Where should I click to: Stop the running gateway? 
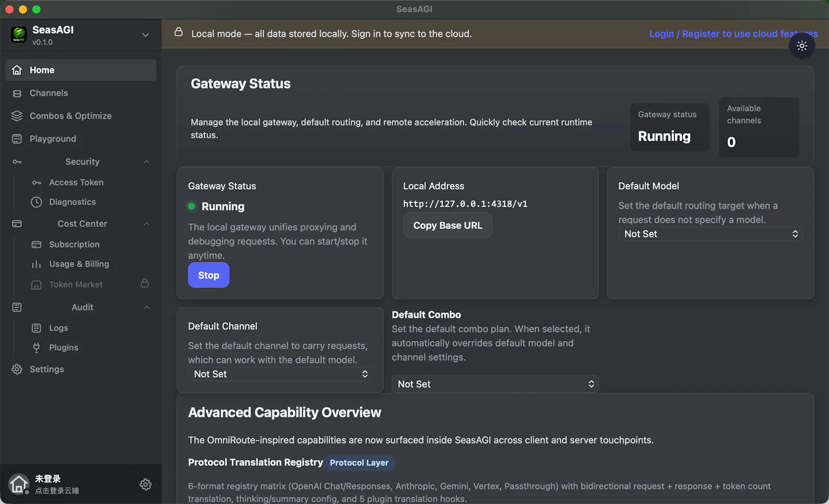click(209, 276)
